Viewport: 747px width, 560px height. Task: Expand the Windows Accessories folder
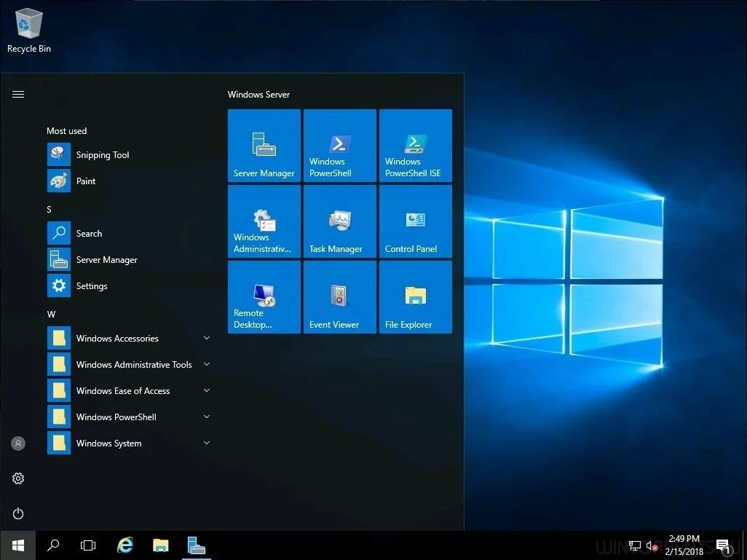pos(117,338)
